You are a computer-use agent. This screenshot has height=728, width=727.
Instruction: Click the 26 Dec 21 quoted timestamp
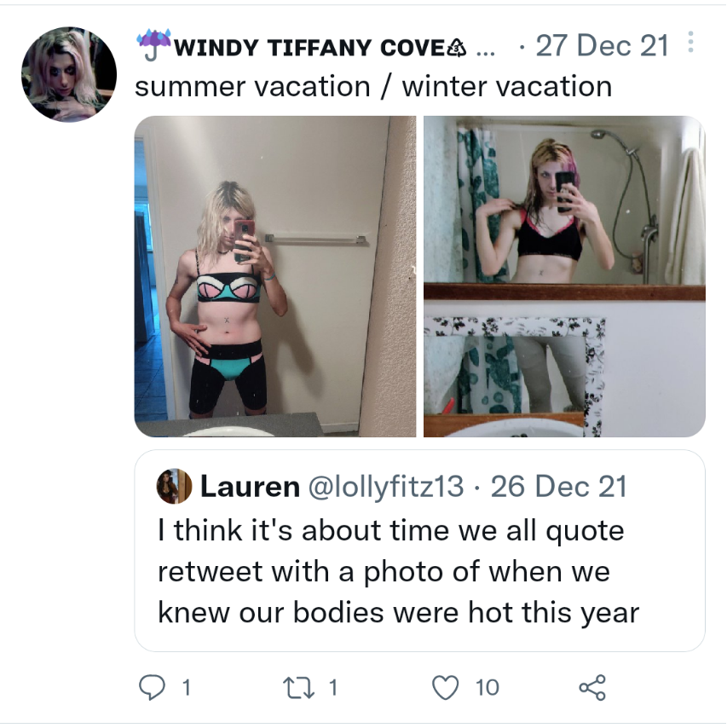tap(558, 487)
